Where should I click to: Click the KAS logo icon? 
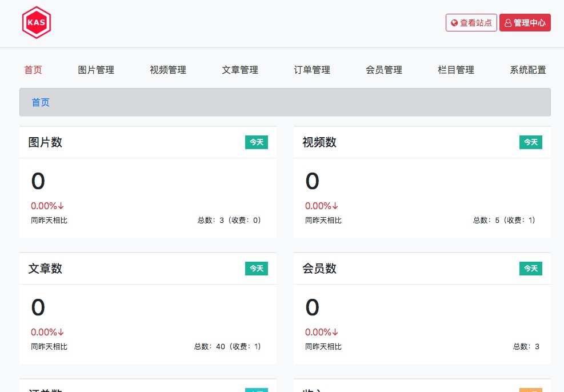[x=36, y=22]
